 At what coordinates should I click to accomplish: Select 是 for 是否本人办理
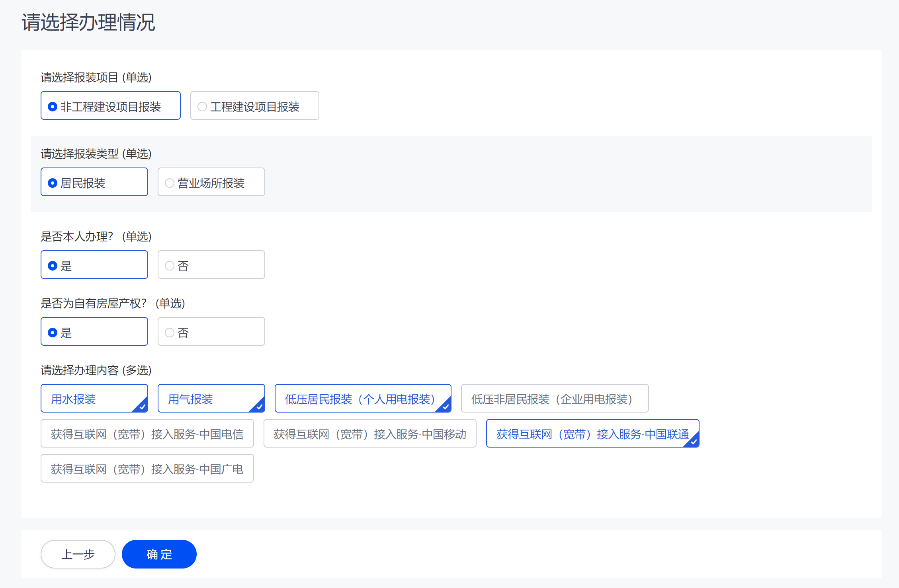pos(94,265)
